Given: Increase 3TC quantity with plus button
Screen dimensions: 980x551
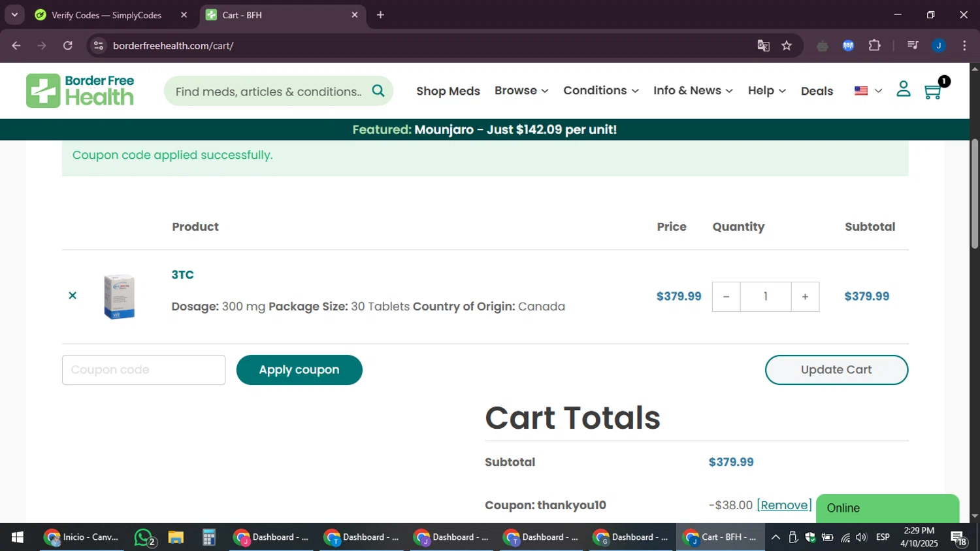Looking at the screenshot, I should 805,297.
